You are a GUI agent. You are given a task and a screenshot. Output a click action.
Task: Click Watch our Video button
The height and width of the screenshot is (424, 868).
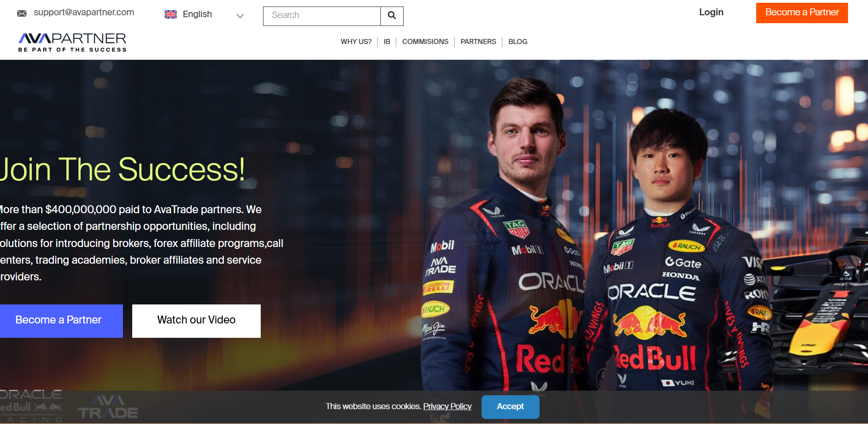196,321
